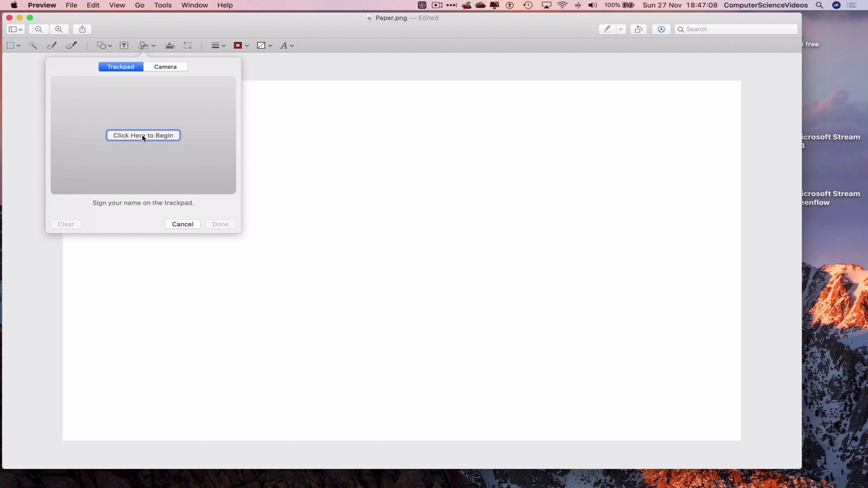Click the Rotate toolbar button

pyautogui.click(x=638, y=29)
